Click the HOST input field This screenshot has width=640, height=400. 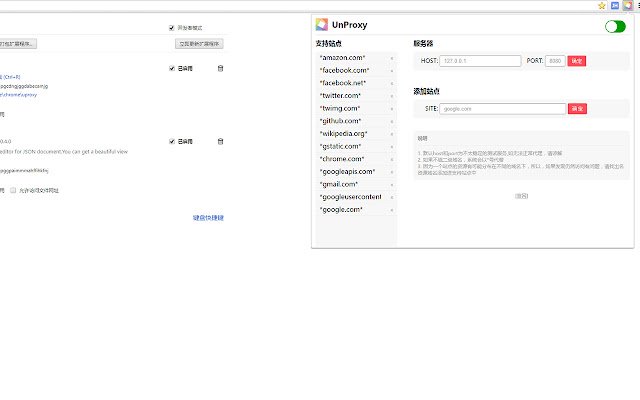[480, 61]
